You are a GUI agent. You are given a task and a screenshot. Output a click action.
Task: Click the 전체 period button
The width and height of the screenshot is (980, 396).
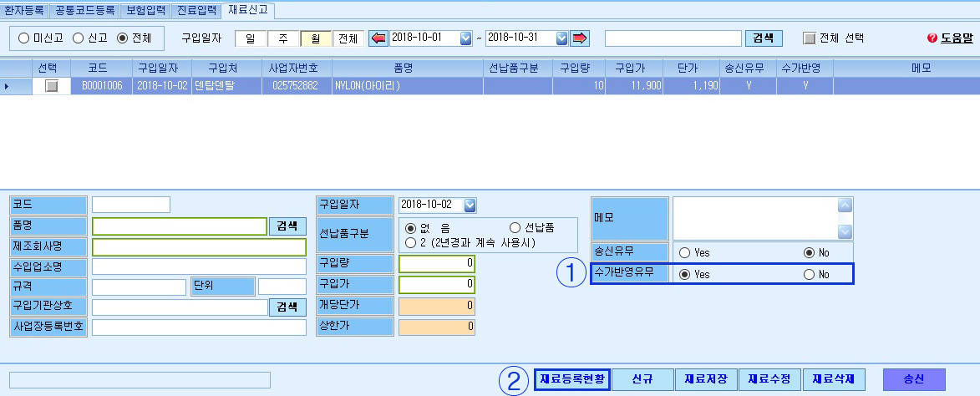click(x=348, y=38)
